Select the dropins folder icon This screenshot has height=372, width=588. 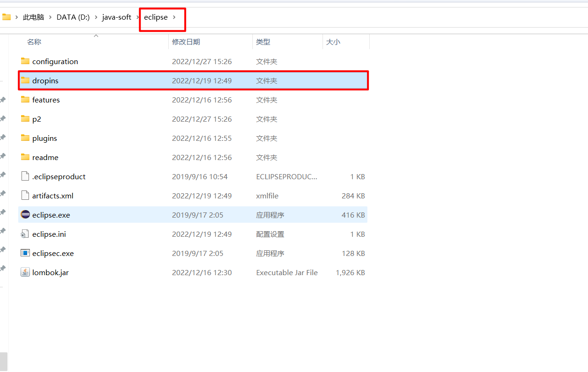coord(25,80)
